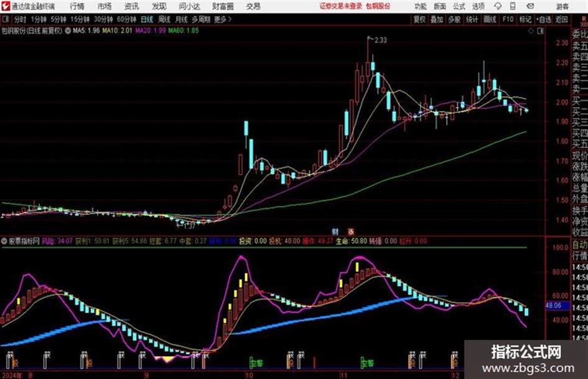Switch to 15分钟 chart period
This screenshot has width=588, height=379.
pyautogui.click(x=80, y=19)
